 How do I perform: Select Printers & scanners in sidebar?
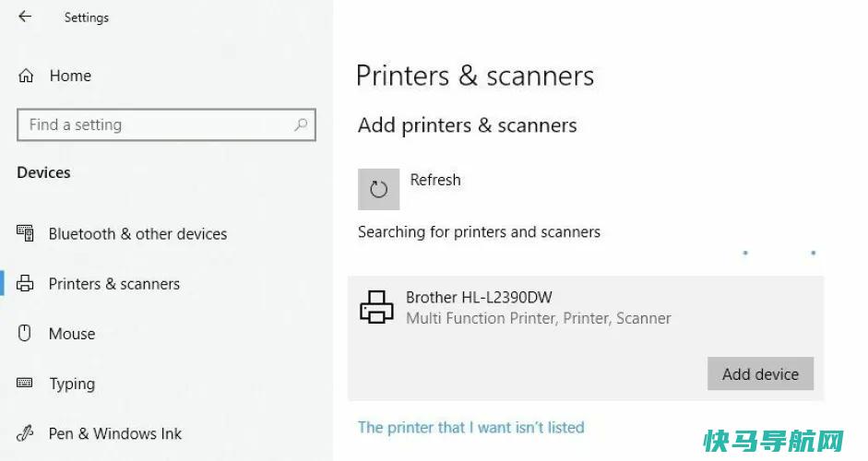tap(114, 284)
